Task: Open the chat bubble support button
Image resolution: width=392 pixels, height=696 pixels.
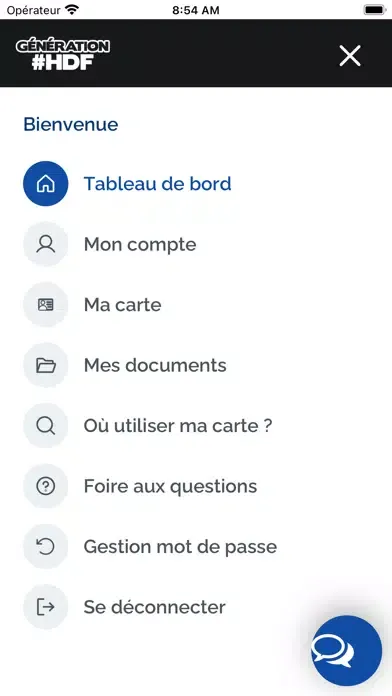Action: click(346, 651)
